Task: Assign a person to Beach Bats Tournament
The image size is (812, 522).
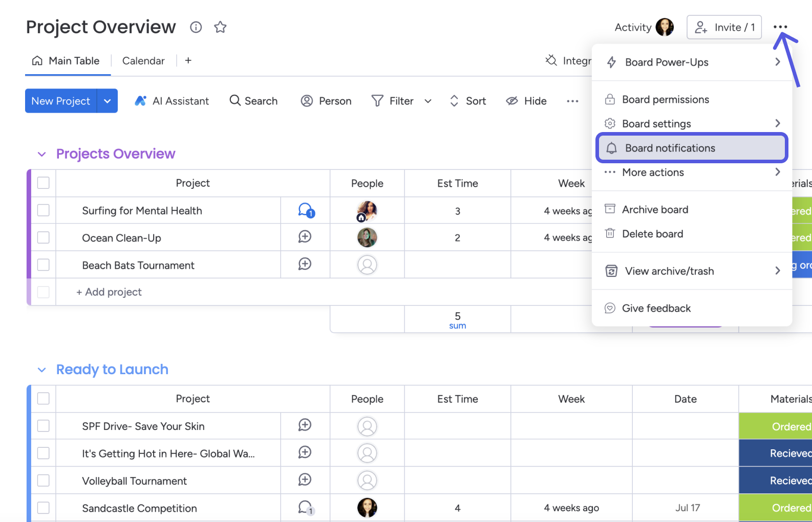Action: (367, 265)
